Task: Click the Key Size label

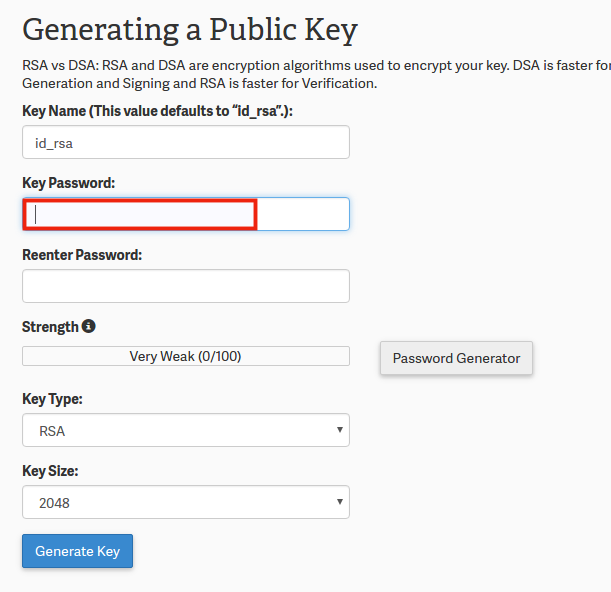Action: [50, 471]
